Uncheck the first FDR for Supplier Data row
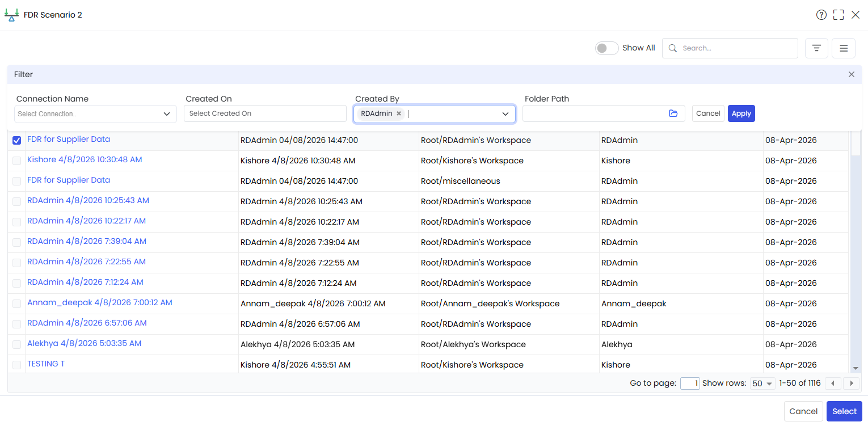Image resolution: width=868 pixels, height=426 pixels. click(17, 140)
